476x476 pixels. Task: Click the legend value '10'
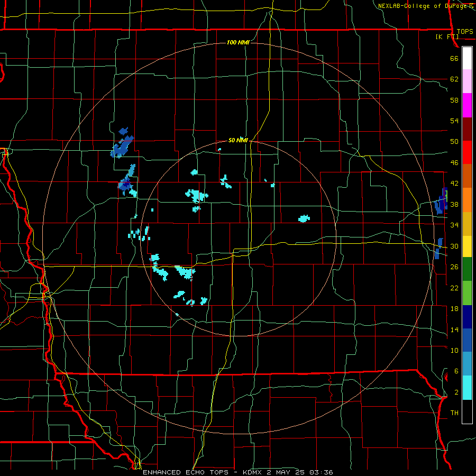[x=454, y=350]
